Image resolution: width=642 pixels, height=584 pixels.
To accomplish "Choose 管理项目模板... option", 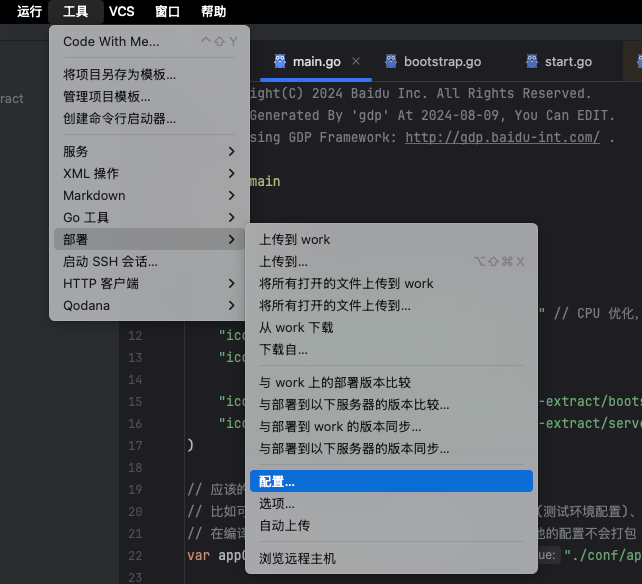I will [149, 97].
